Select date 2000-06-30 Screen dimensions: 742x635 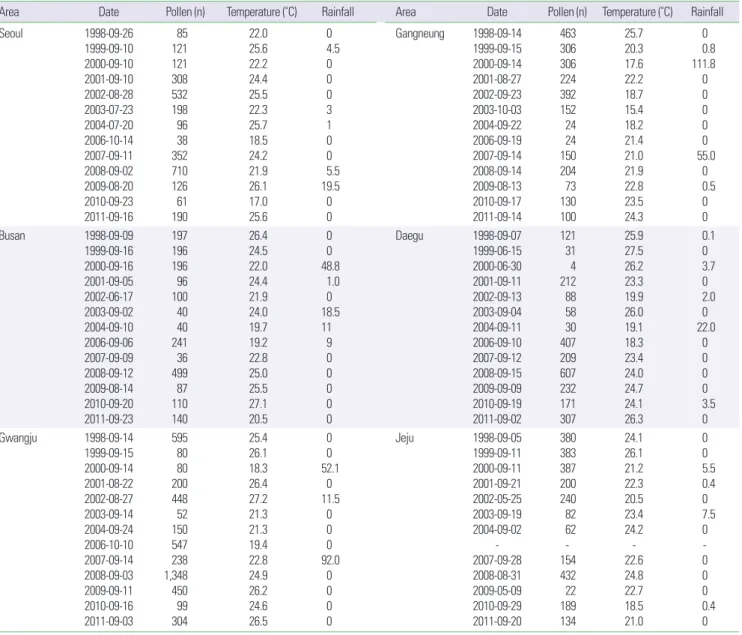(x=497, y=266)
